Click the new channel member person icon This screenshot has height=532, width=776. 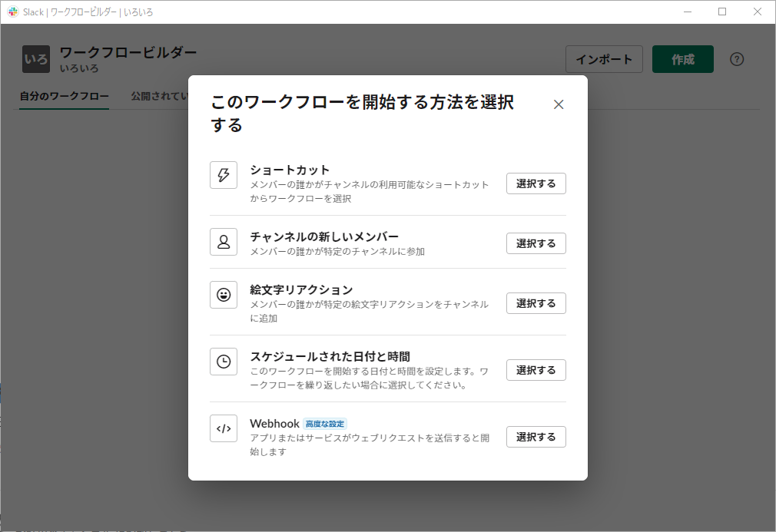point(223,242)
